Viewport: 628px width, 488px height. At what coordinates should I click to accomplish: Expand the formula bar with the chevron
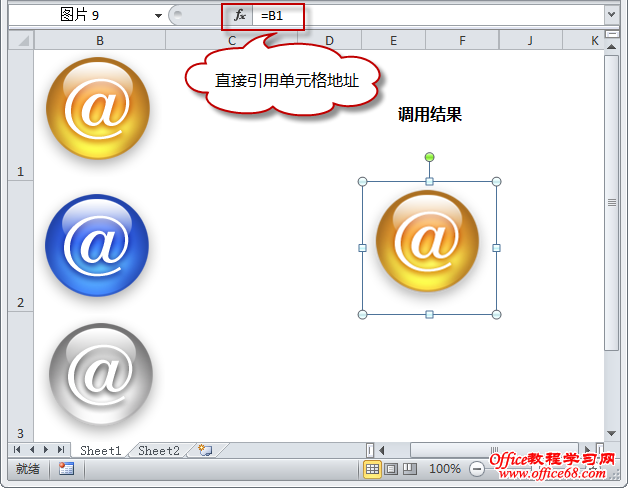[x=611, y=15]
